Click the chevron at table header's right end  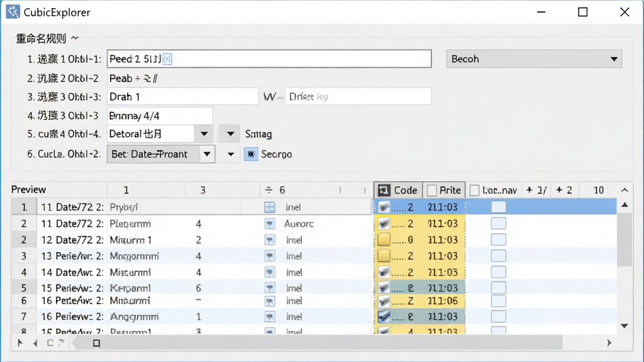pos(625,190)
